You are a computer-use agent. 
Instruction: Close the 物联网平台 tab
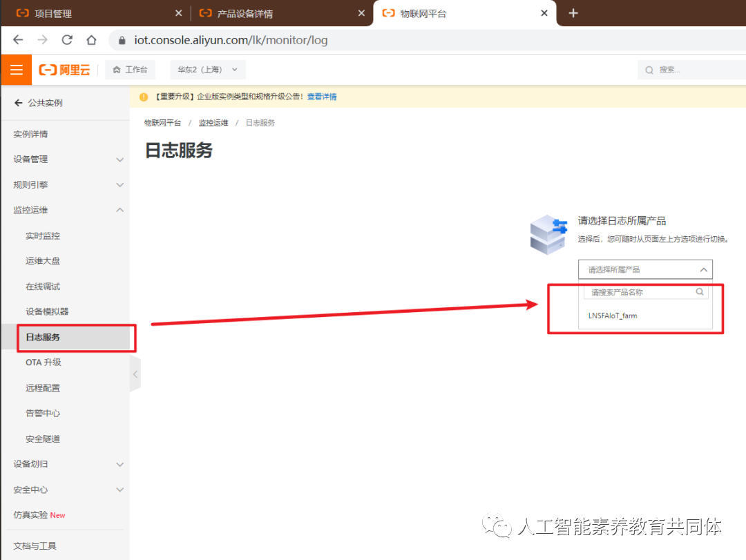[x=544, y=13]
